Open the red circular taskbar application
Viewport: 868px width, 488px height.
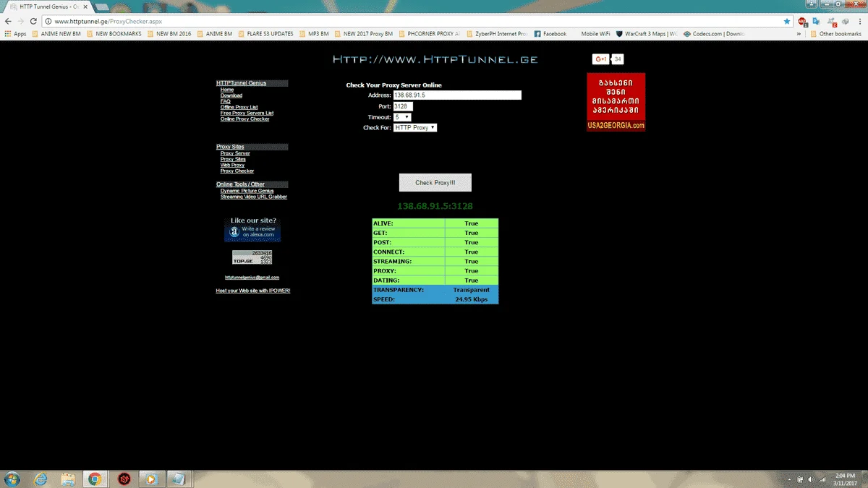click(x=124, y=479)
